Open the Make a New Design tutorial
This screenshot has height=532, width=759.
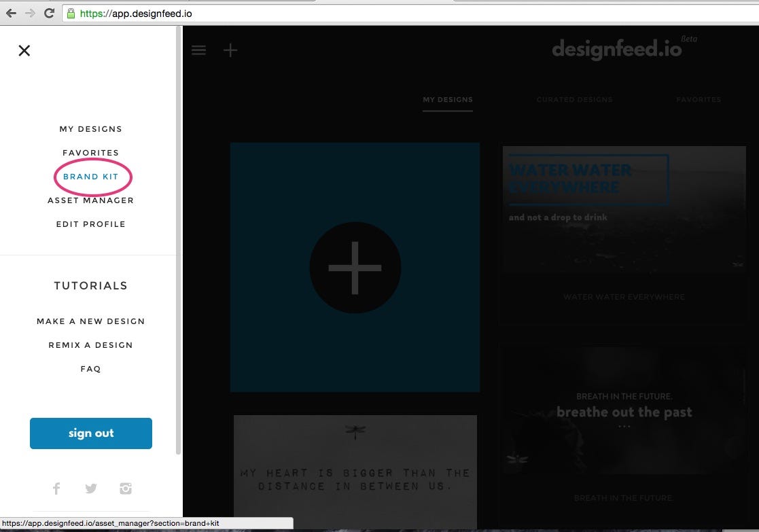[90, 321]
